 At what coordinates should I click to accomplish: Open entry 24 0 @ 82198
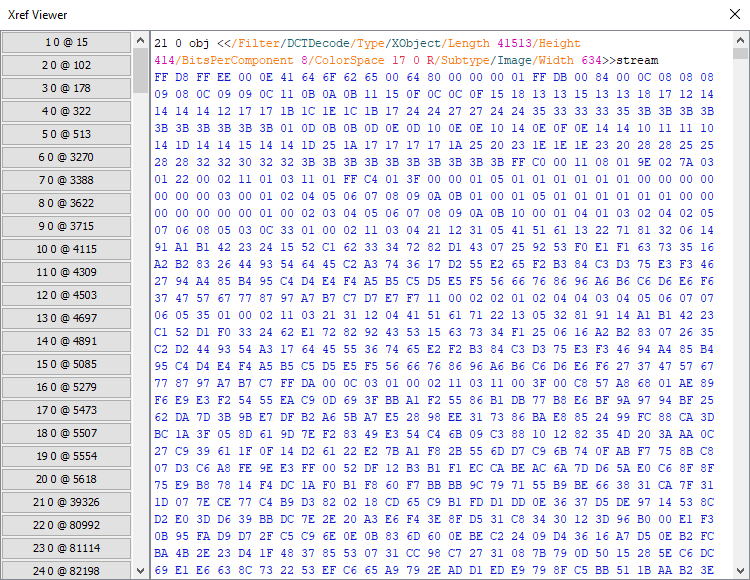point(66,570)
